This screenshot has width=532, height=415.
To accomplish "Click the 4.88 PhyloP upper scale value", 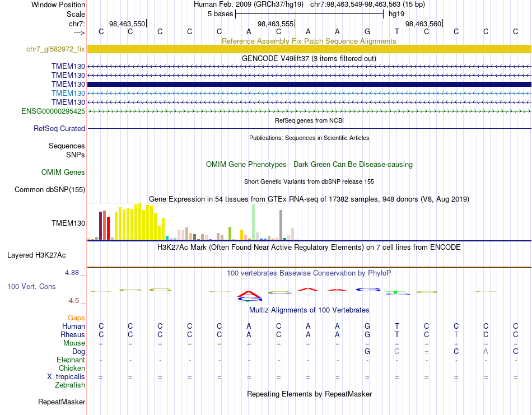I will click(x=72, y=273).
